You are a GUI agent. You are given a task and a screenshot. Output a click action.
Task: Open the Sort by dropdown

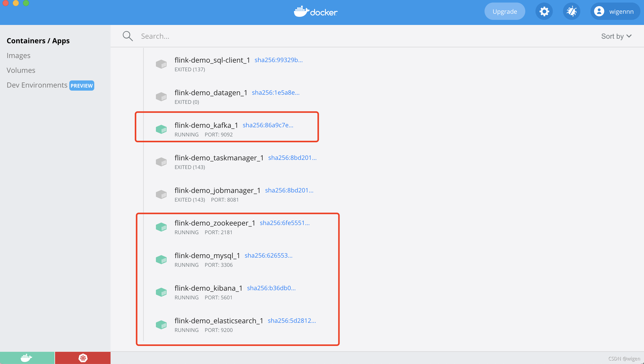(616, 36)
